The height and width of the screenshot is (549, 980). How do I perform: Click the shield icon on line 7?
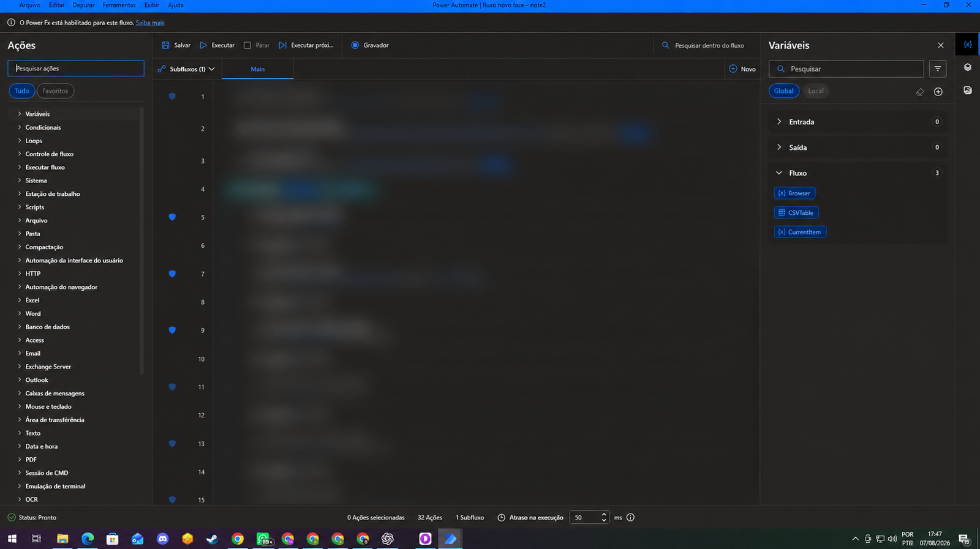tap(172, 274)
